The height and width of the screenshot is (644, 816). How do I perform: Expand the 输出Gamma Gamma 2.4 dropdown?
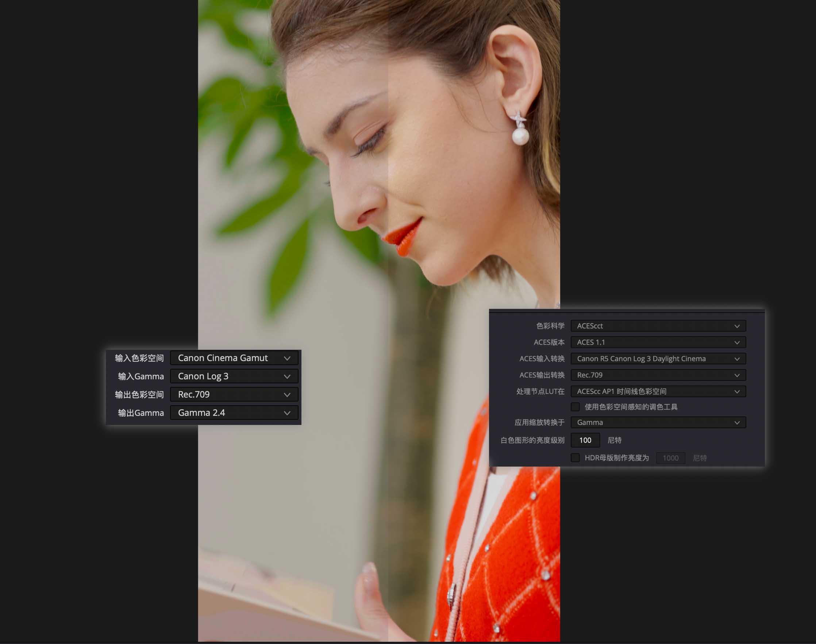234,413
